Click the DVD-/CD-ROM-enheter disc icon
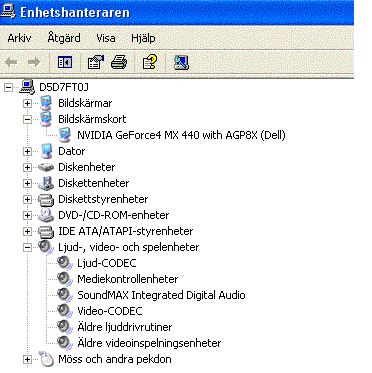The image size is (372, 373). click(46, 215)
